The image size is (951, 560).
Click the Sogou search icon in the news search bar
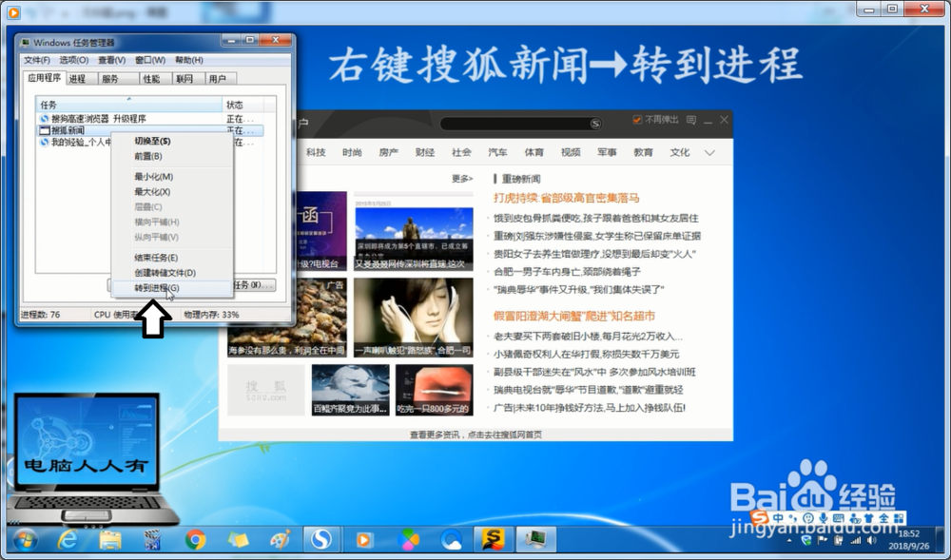pyautogui.click(x=595, y=124)
